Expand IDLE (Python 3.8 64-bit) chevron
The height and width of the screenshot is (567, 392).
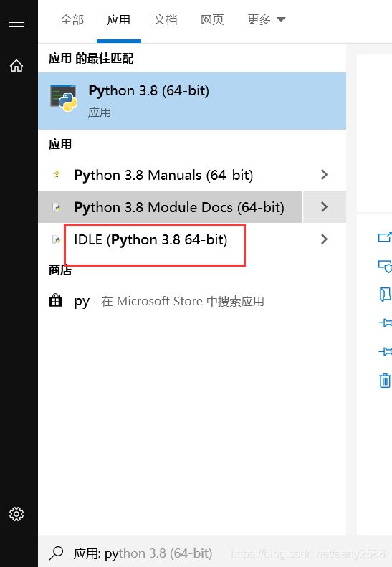click(x=324, y=239)
